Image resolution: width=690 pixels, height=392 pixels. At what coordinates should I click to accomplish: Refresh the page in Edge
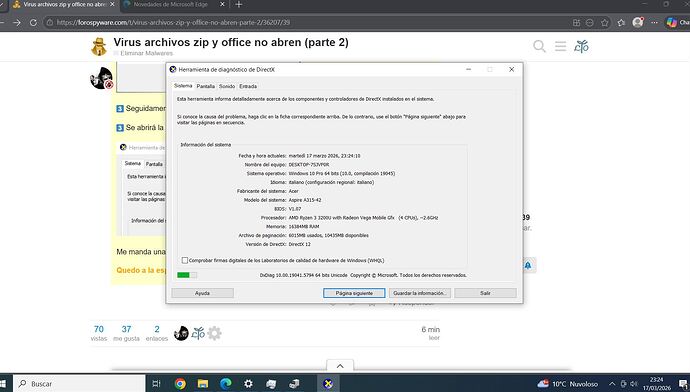click(33, 22)
